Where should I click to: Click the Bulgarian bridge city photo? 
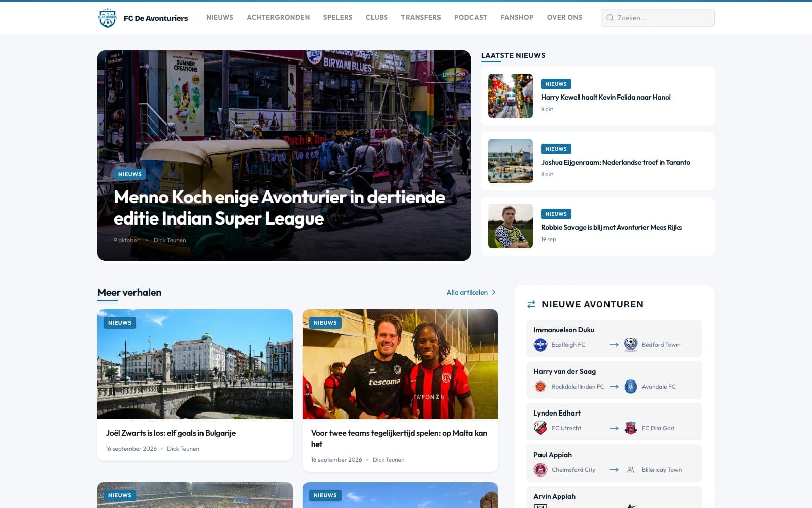(x=195, y=364)
